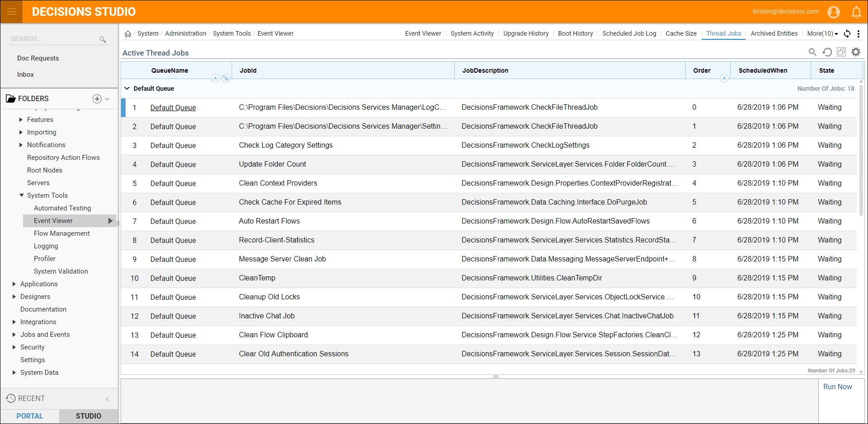Select the Auto Restart Flows row
Screen dimensions: 868x424
(x=489, y=221)
